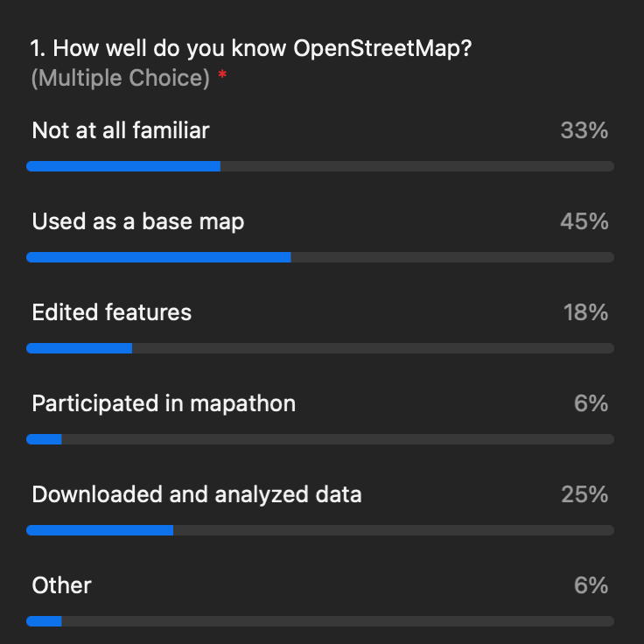Click the '(Multiple Choice)' label

pyautogui.click(x=121, y=78)
